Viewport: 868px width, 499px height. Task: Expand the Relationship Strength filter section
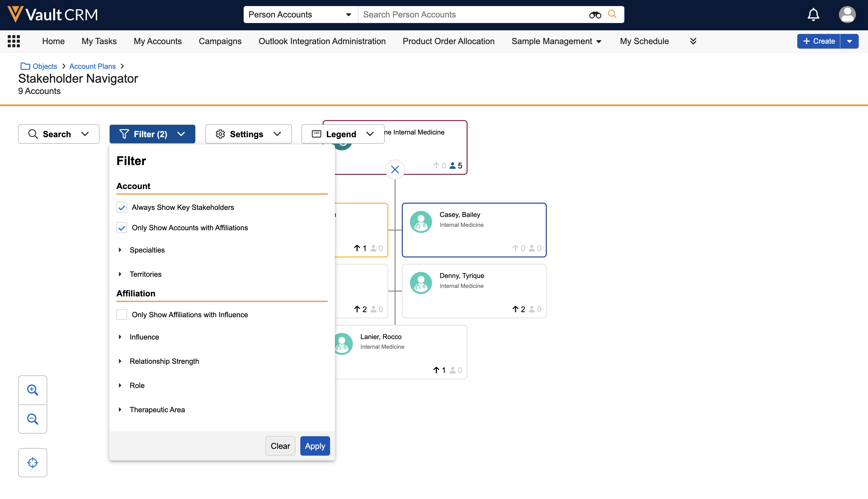(120, 361)
